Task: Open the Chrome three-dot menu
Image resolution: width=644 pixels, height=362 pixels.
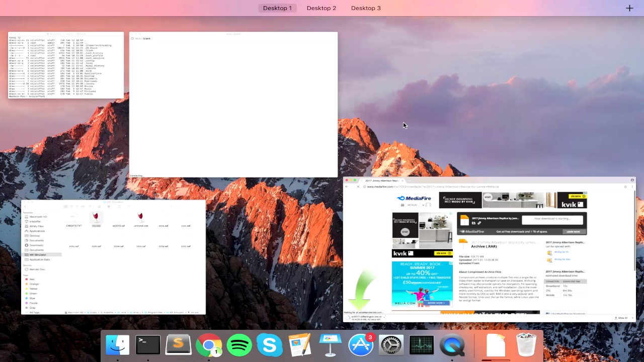Action: [632, 187]
